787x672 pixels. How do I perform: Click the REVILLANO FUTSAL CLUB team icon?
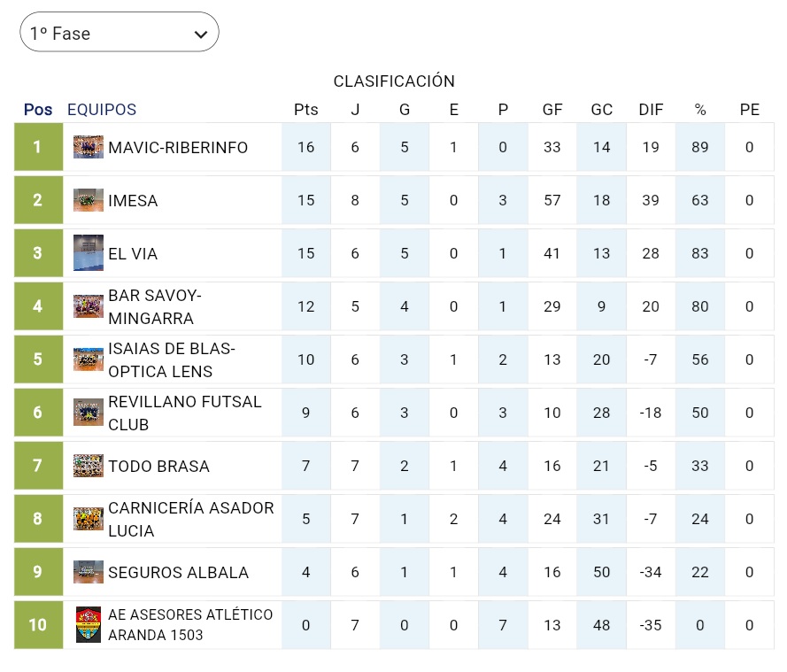pyautogui.click(x=89, y=413)
